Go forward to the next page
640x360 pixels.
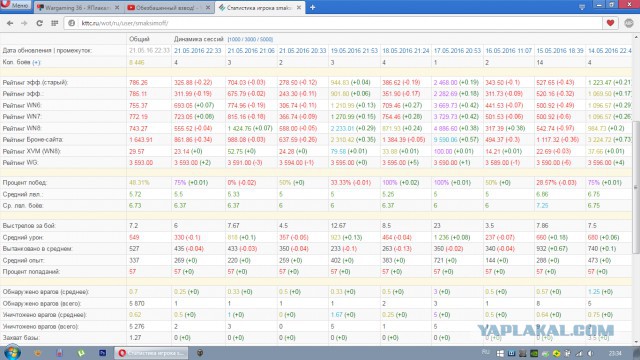coord(24,23)
